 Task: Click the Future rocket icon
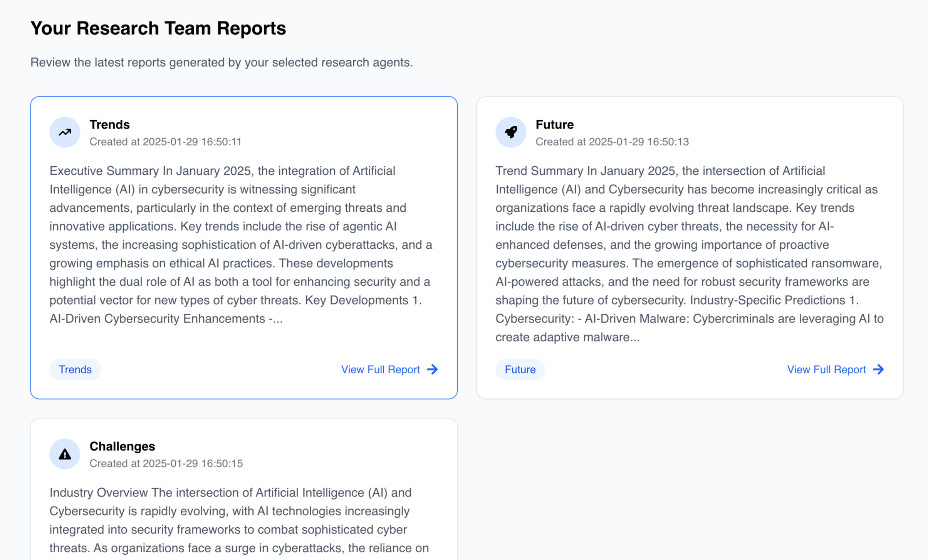point(511,132)
